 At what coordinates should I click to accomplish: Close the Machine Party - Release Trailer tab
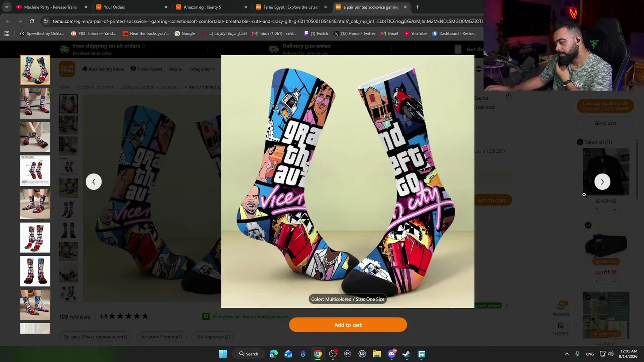(86, 7)
